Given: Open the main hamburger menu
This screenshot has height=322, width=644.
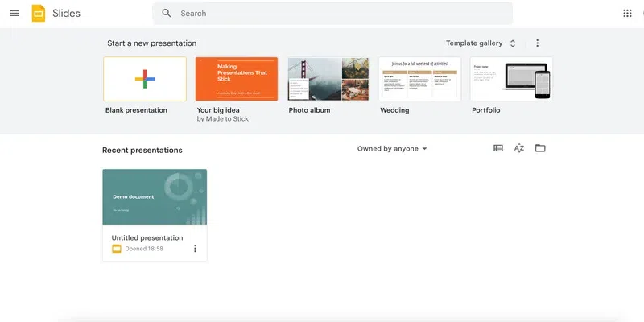Looking at the screenshot, I should coord(14,14).
